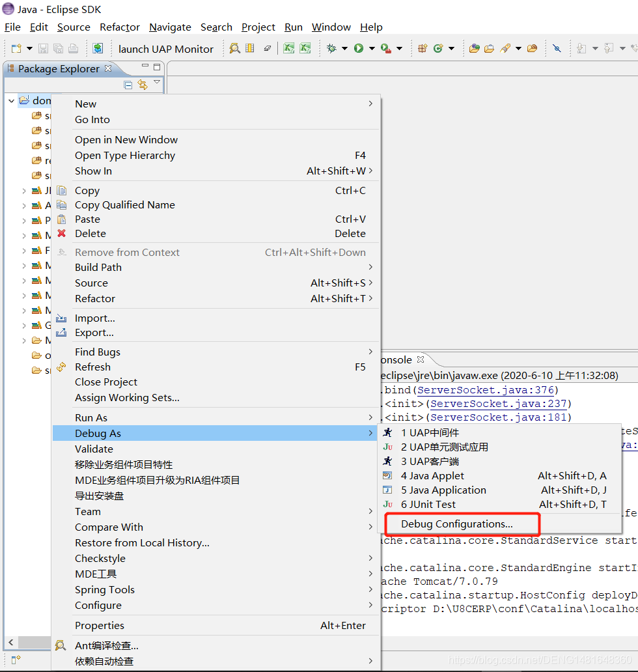
Task: Open the Project menu
Action: tap(258, 27)
